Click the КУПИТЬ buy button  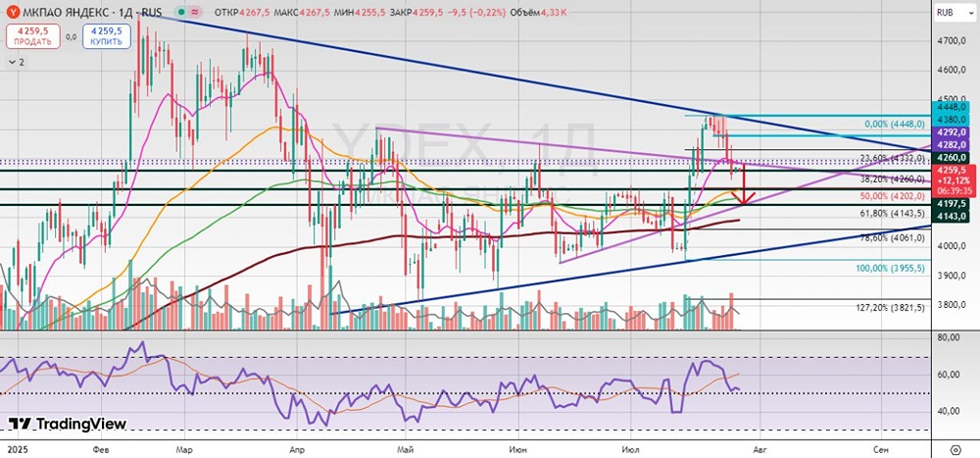coord(106,35)
